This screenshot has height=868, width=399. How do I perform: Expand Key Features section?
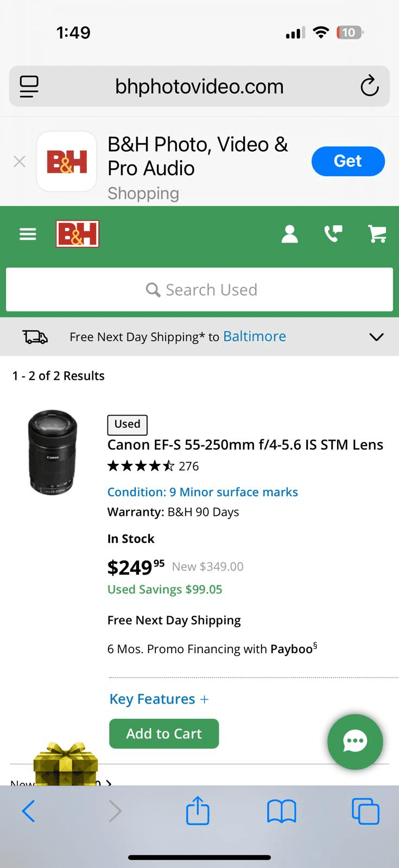pos(159,699)
